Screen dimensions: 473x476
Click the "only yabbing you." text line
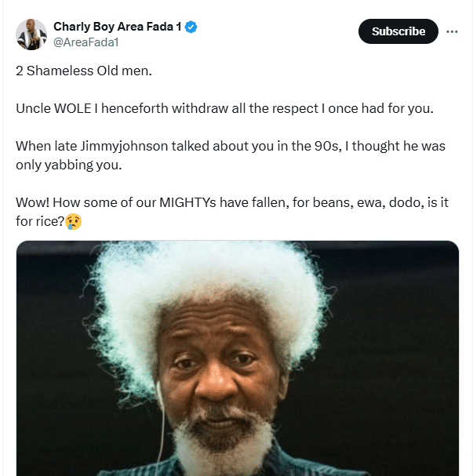tap(63, 165)
